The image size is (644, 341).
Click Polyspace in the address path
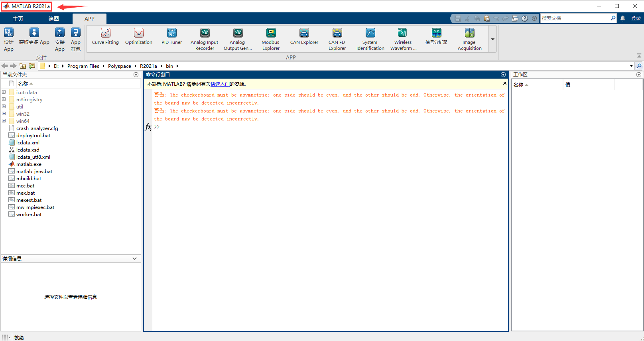[x=119, y=66]
